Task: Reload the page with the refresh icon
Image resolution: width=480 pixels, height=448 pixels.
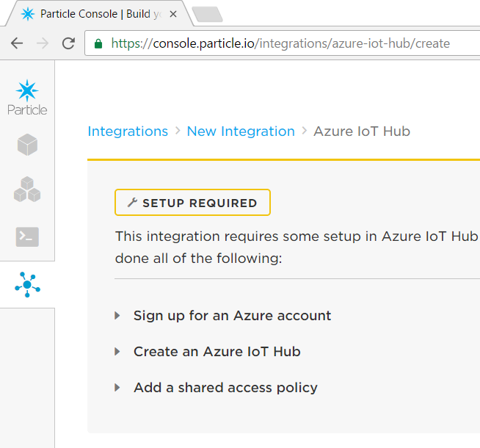Action: point(68,43)
